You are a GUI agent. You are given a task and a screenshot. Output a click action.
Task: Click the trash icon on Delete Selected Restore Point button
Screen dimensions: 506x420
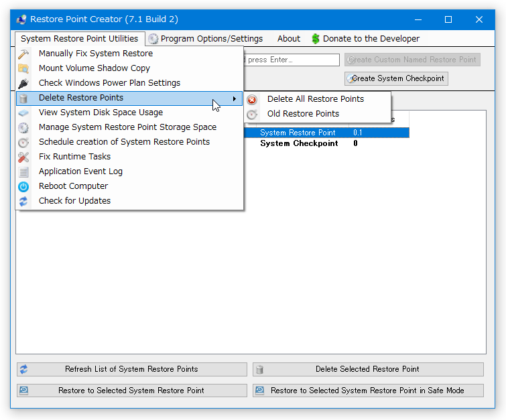(x=260, y=370)
